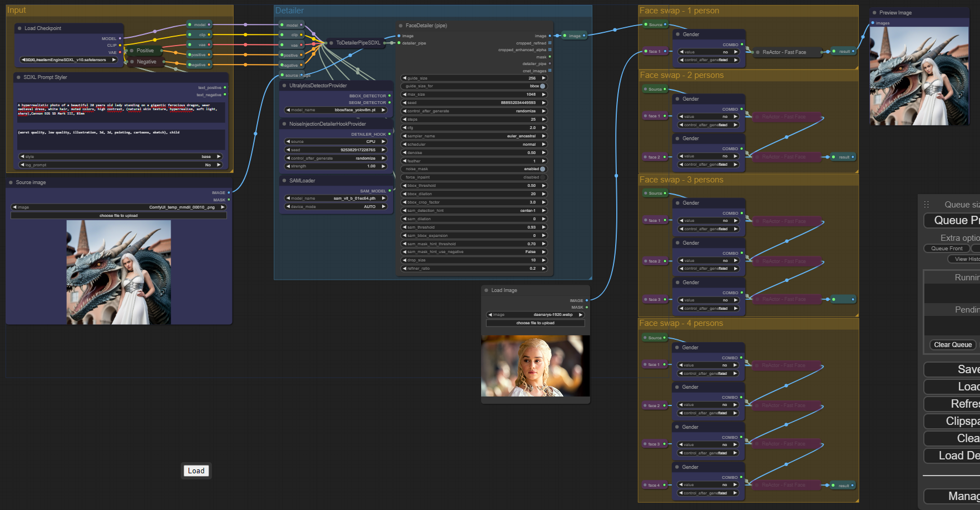Open the ckpt dropdown showing SDXLrealismEngineSDXL
The image size is (980, 510).
tap(69, 60)
